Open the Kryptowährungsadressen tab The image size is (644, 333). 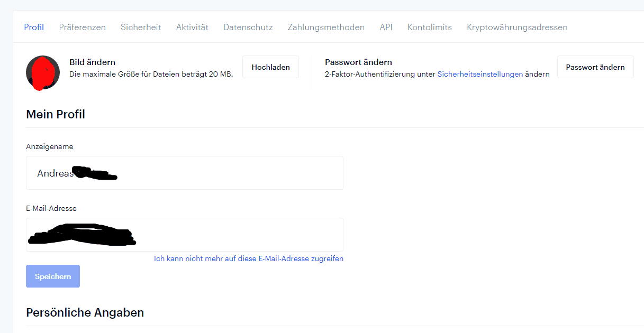click(517, 27)
